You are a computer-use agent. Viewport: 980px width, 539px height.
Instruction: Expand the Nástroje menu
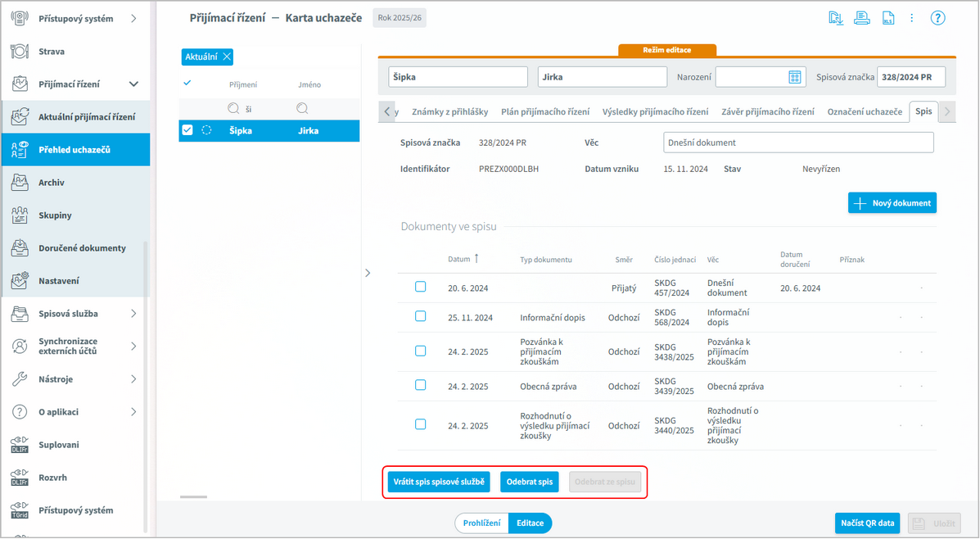pyautogui.click(x=133, y=379)
